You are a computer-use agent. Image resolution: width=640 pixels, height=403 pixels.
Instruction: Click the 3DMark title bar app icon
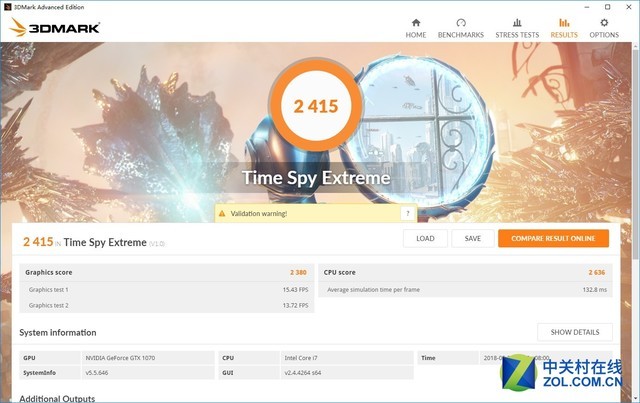tap(7, 7)
